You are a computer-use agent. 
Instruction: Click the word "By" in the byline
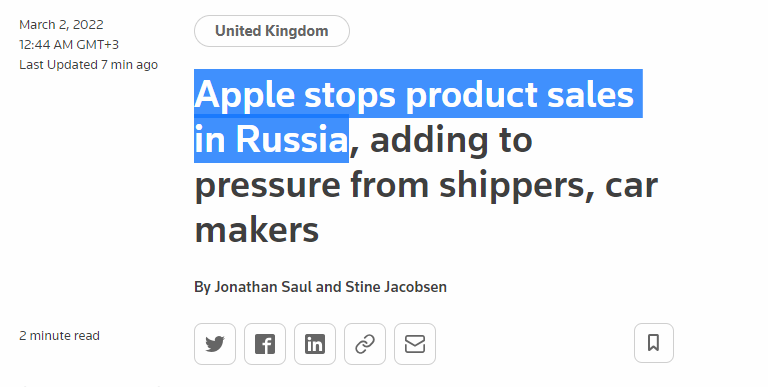click(202, 287)
